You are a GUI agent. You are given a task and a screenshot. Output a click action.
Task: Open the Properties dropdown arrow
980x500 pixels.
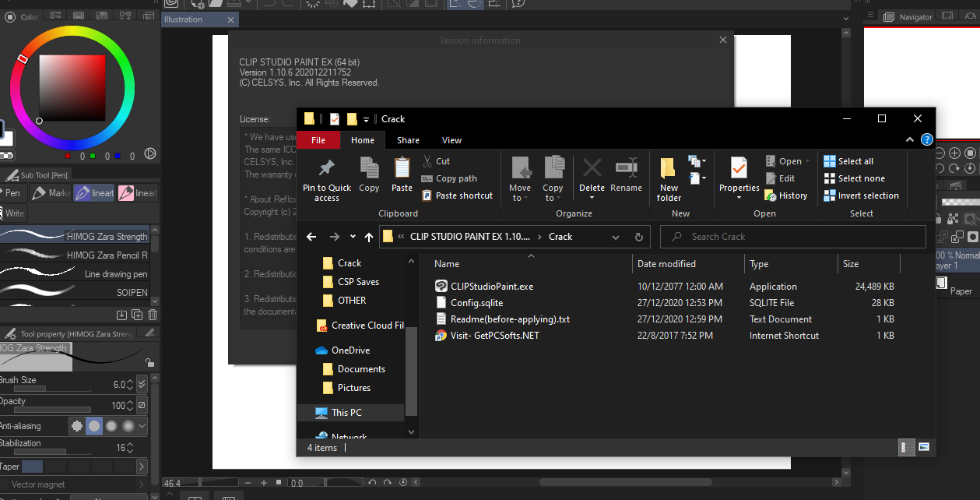coord(739,198)
